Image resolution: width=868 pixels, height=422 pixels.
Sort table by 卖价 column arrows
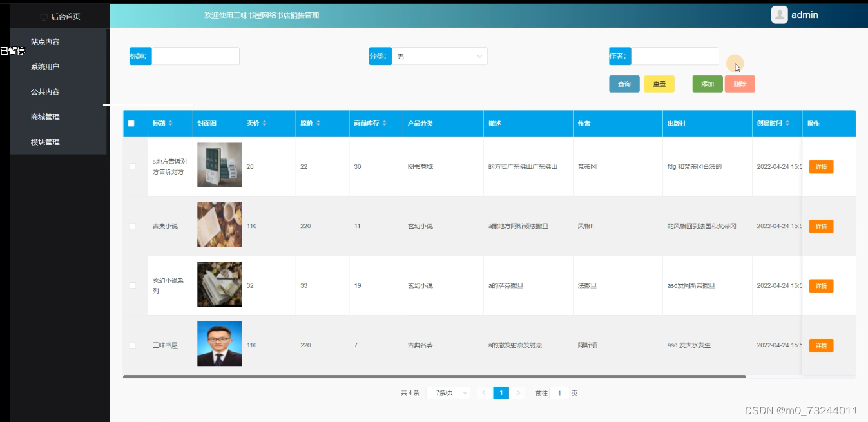coord(264,123)
